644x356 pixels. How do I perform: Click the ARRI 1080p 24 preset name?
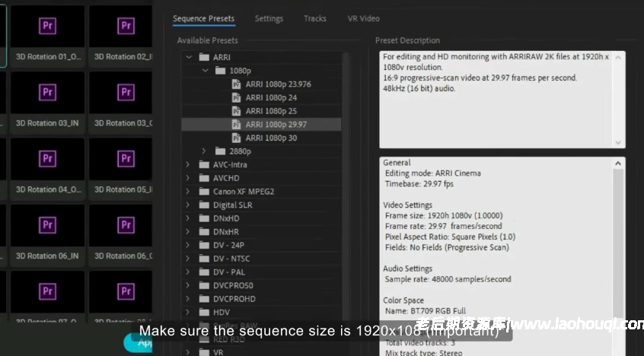[271, 97]
